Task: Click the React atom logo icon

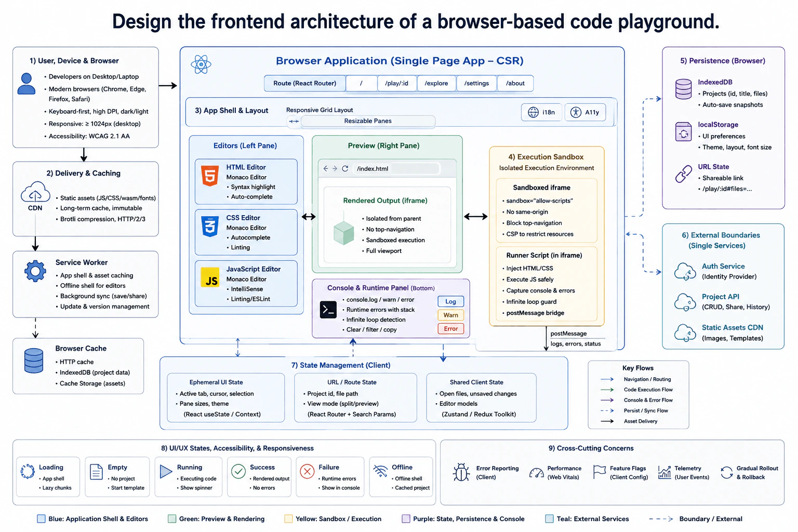Action: [201, 65]
